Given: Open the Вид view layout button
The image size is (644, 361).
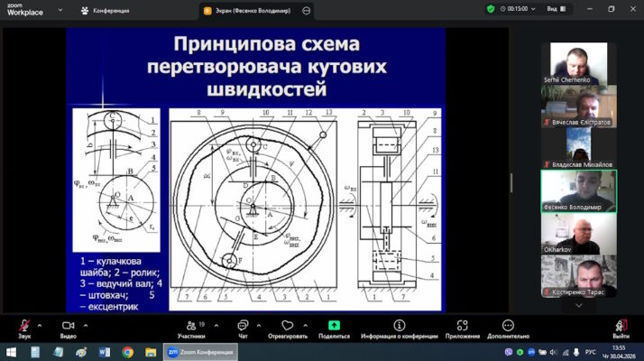Looking at the screenshot, I should tap(557, 9).
